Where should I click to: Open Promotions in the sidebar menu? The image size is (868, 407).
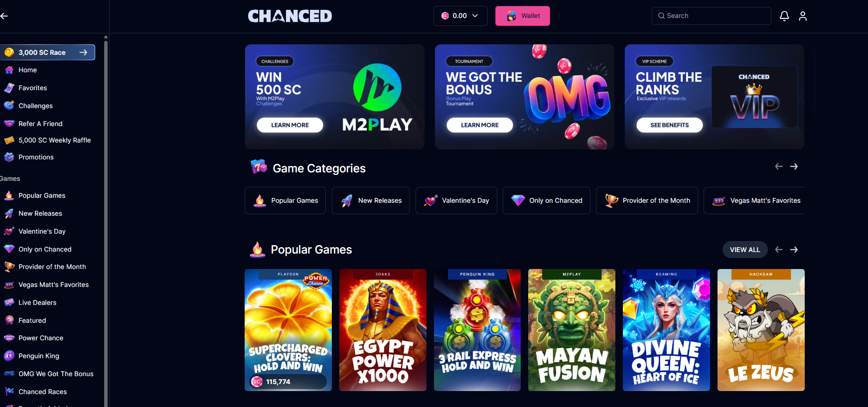(x=36, y=157)
